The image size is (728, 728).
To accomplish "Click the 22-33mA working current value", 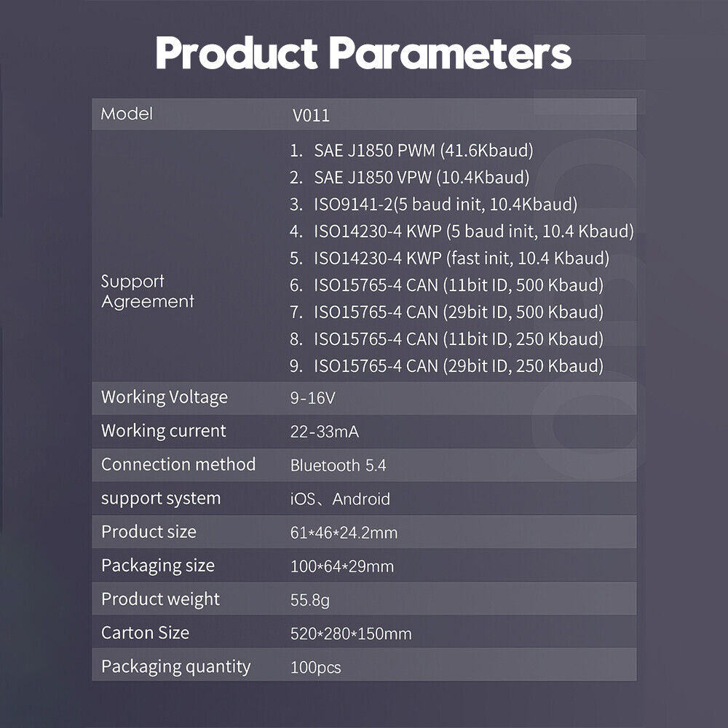I will tap(325, 432).
